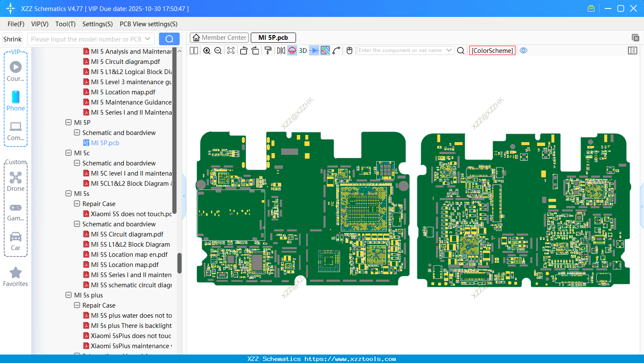Focus the component or net name field
The image size is (644, 363).
point(401,50)
